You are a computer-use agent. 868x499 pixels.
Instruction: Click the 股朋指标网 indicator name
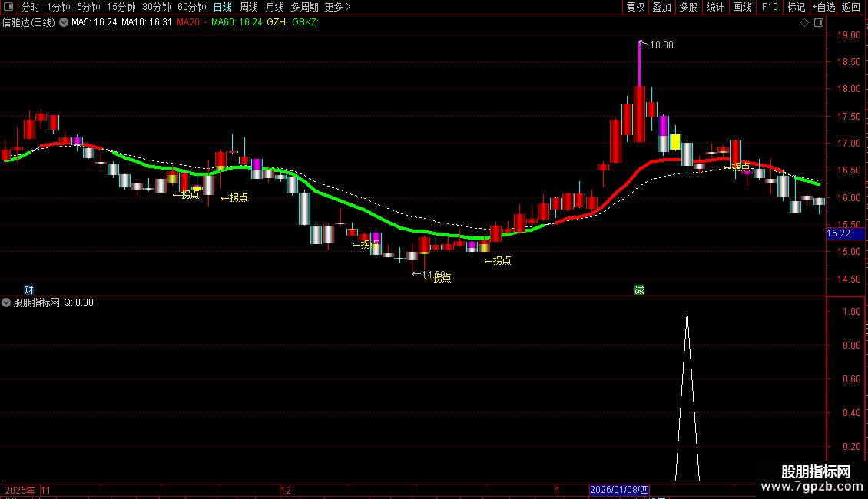click(37, 302)
